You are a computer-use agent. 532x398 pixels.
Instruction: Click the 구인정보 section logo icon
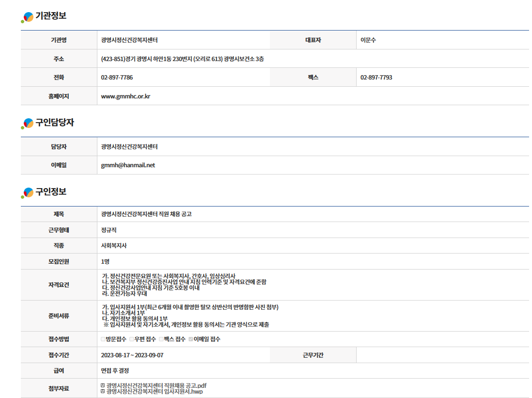tap(28, 192)
